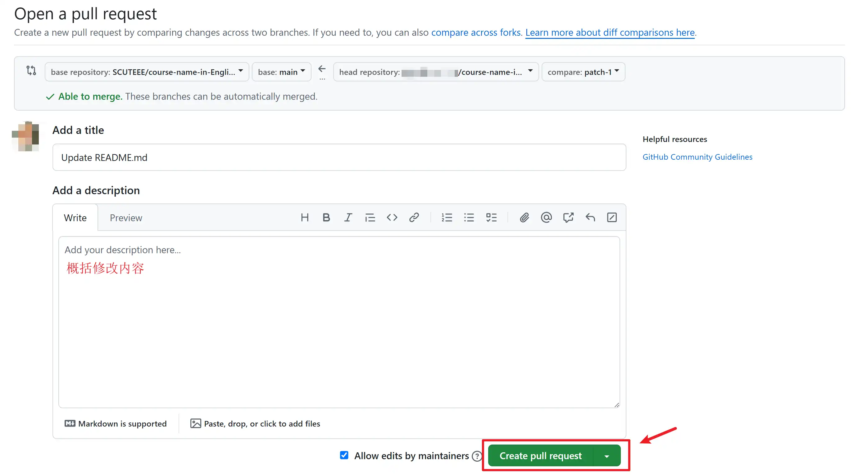Open the base branch selector showing main
868x475 pixels.
281,71
